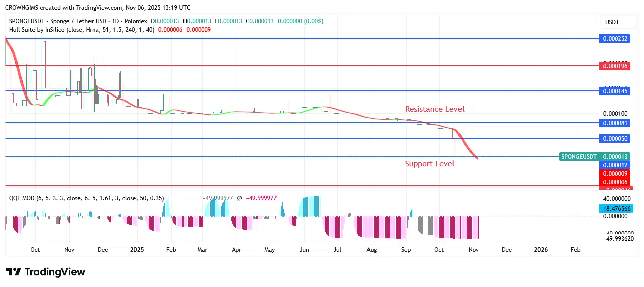The width and height of the screenshot is (644, 287).
Task: Click the SPONGEUSDT price label tag
Action: (x=579, y=157)
